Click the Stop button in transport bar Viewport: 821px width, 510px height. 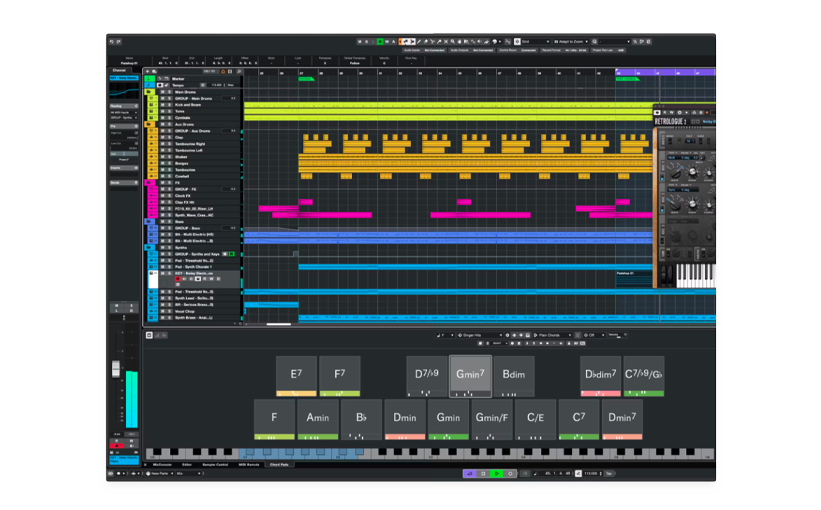pos(484,474)
